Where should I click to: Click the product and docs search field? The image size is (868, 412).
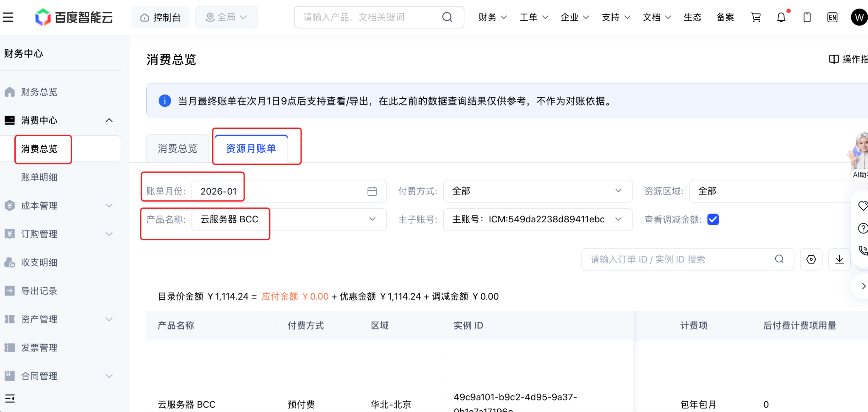click(x=379, y=17)
